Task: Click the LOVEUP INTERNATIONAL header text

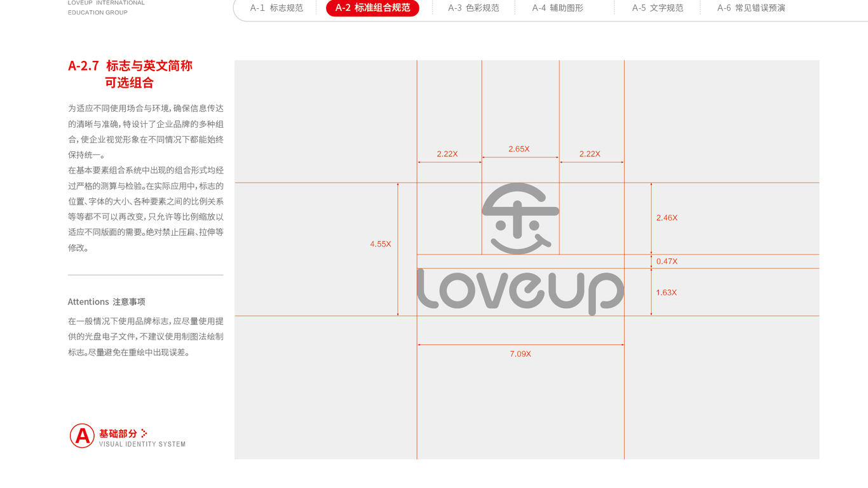Action: pyautogui.click(x=106, y=3)
